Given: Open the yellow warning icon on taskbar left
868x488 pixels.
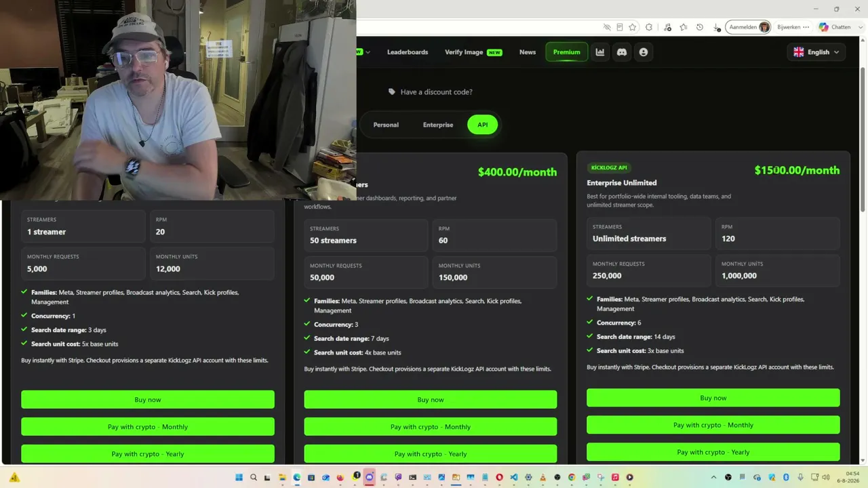Looking at the screenshot, I should [x=14, y=477].
